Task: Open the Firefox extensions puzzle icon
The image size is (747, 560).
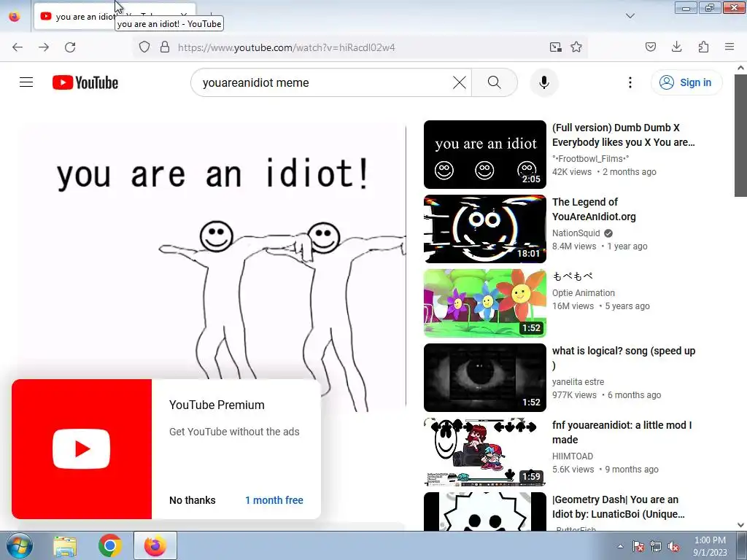Action: pos(703,47)
